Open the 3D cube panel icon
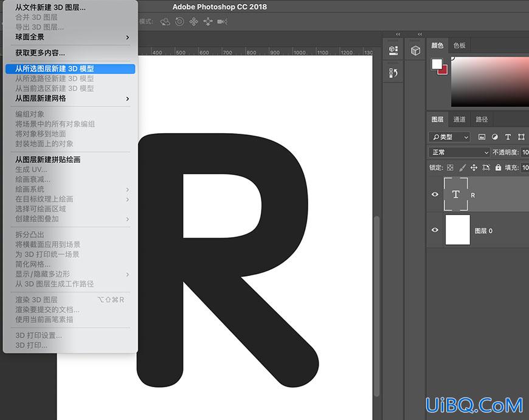Viewport: 529px width, 420px height. tap(415, 50)
